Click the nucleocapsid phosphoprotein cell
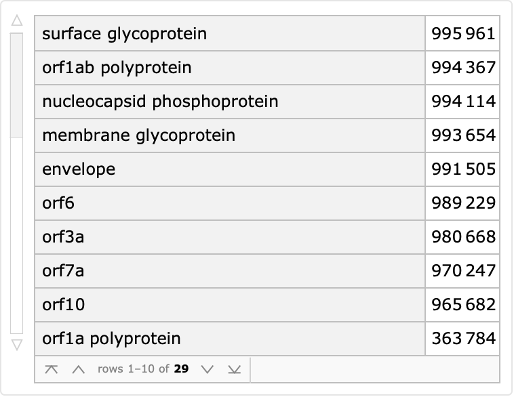The image size is (514, 420). [x=160, y=101]
